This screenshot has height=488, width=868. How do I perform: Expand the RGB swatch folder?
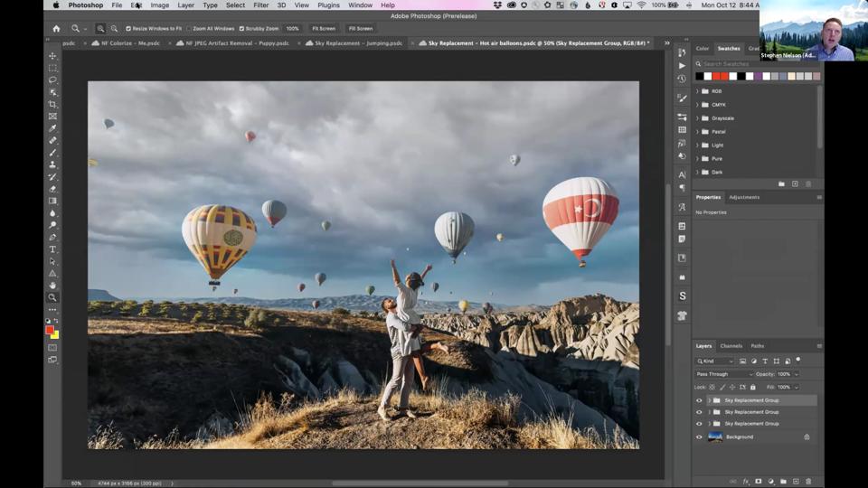(697, 91)
